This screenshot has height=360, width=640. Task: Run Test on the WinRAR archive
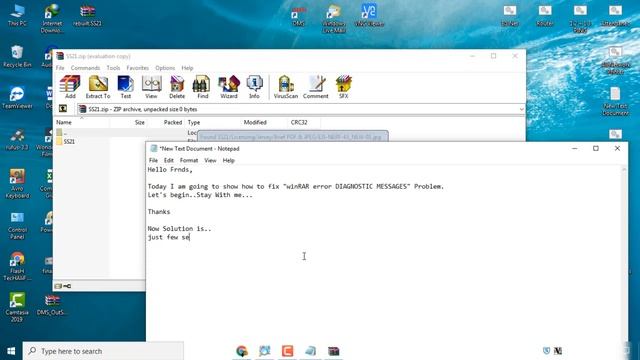(125, 87)
